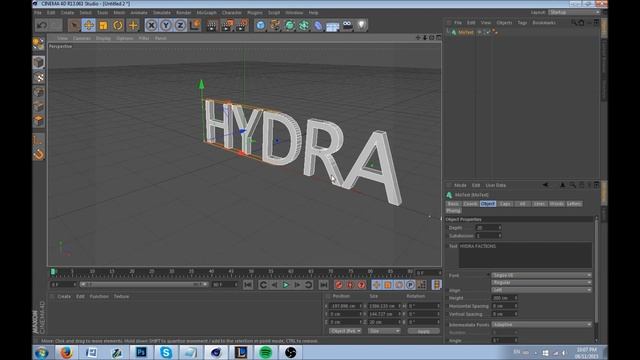Activate the Move tool in toolbar

89,25
